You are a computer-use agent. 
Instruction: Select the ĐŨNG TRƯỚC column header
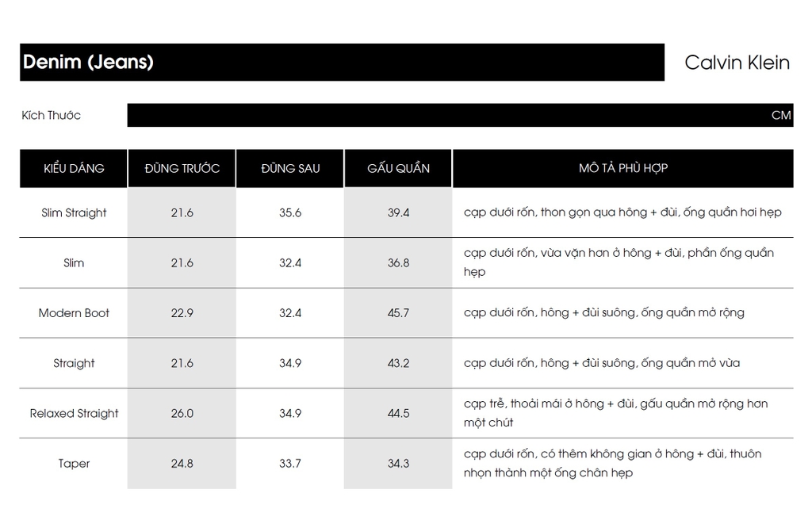click(182, 168)
